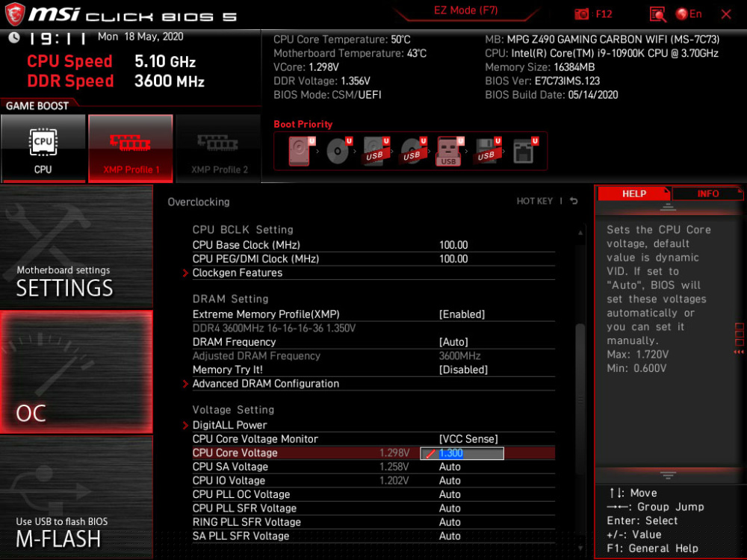
Task: Switch to the HELP tab
Action: click(x=633, y=194)
